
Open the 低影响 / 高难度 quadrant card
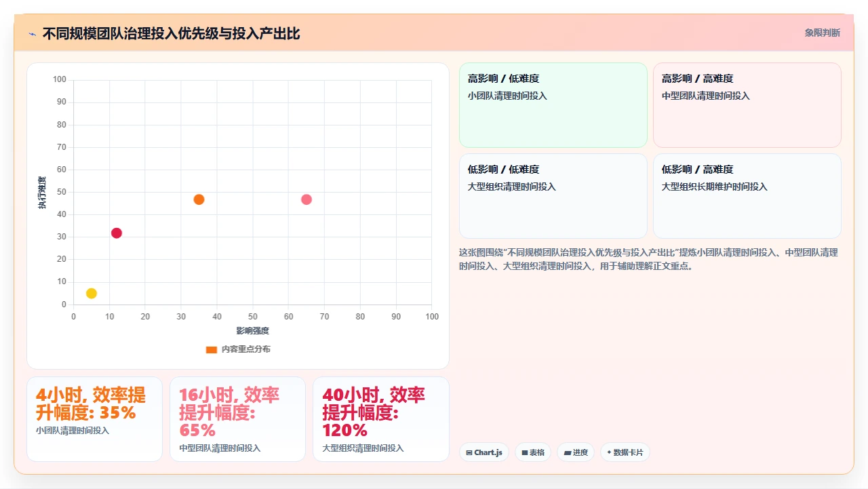coord(747,196)
